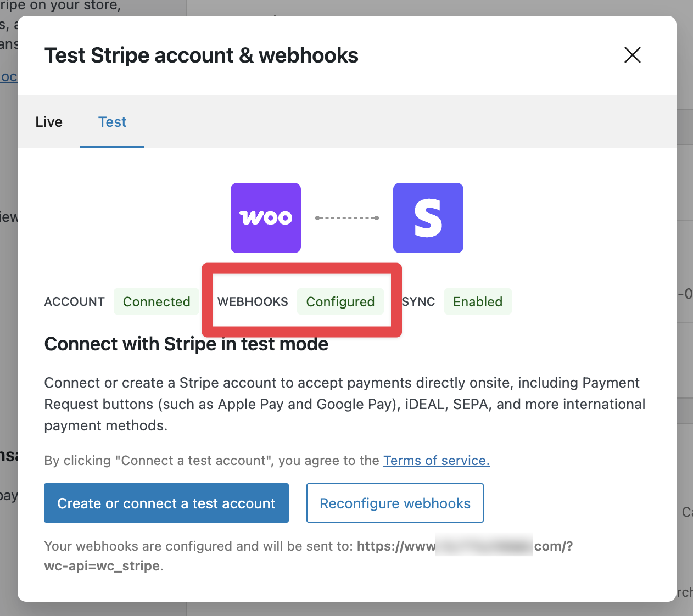
Task: Click the Woo logo icon
Action: [265, 218]
